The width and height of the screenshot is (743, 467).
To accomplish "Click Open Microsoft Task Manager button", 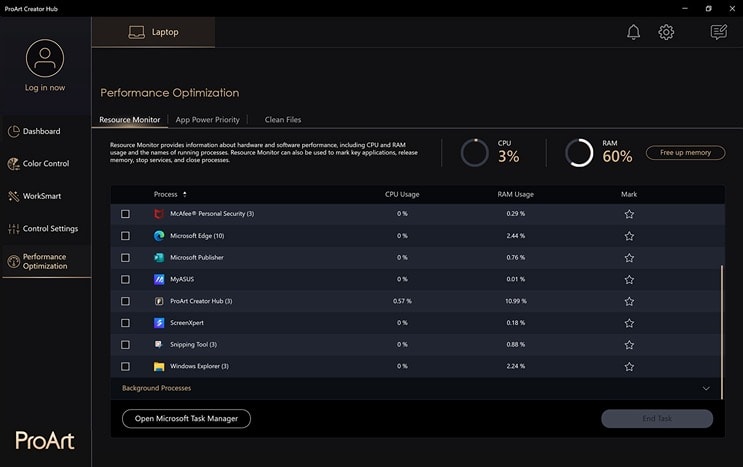I will point(186,419).
